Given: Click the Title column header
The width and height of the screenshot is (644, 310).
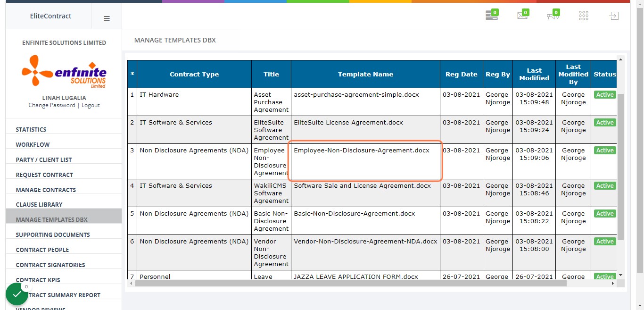Looking at the screenshot, I should click(x=271, y=74).
